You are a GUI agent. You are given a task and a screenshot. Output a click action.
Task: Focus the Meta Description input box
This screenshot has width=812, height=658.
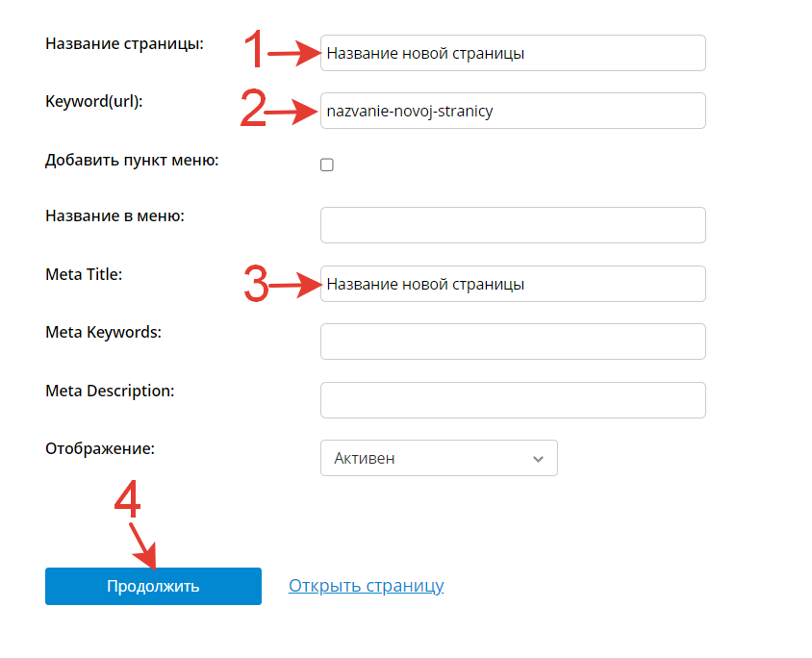point(513,400)
